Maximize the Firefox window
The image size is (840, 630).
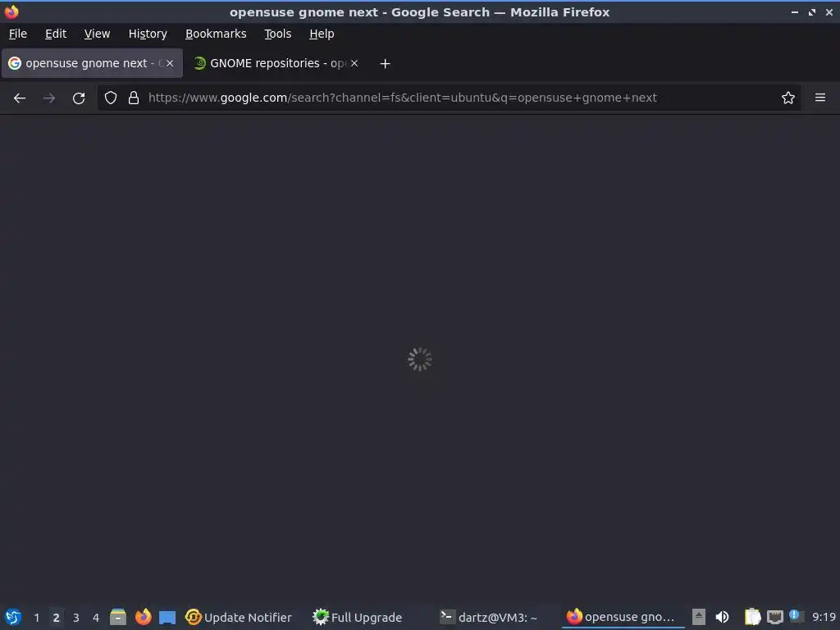point(812,11)
